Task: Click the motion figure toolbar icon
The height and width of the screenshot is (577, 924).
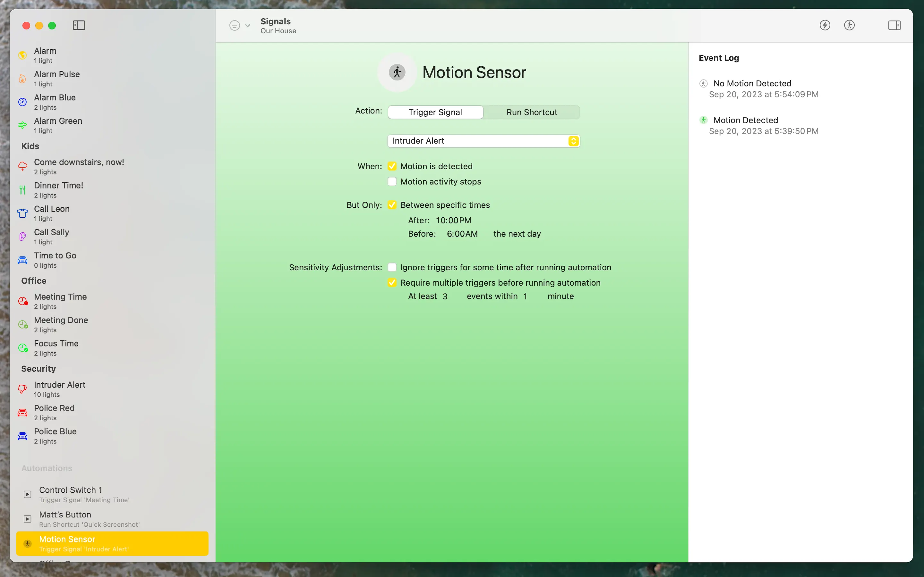Action: tap(849, 25)
